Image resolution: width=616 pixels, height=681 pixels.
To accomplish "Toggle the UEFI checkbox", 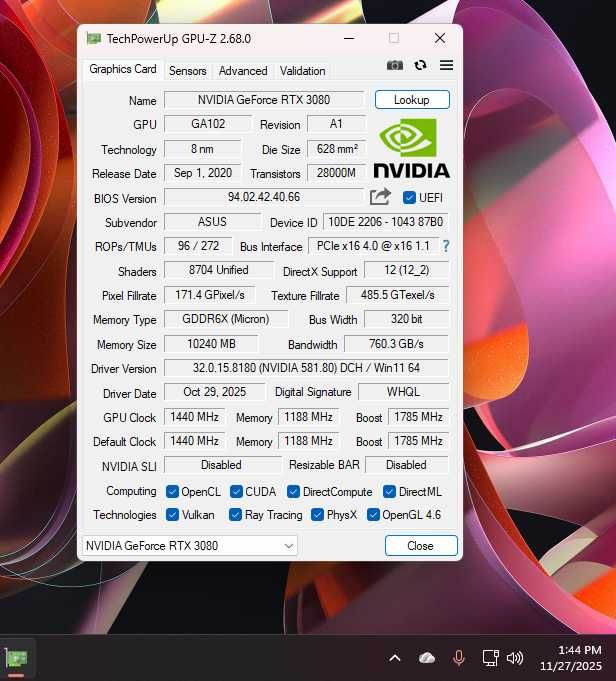I will 409,198.
